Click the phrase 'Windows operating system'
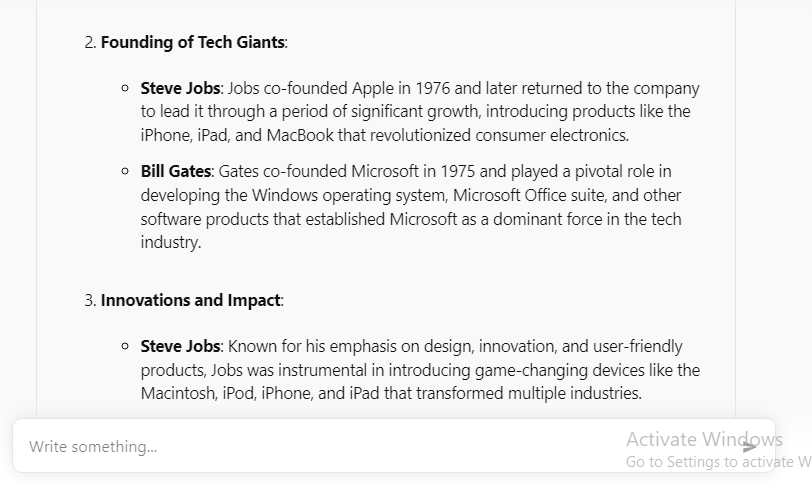 click(349, 195)
